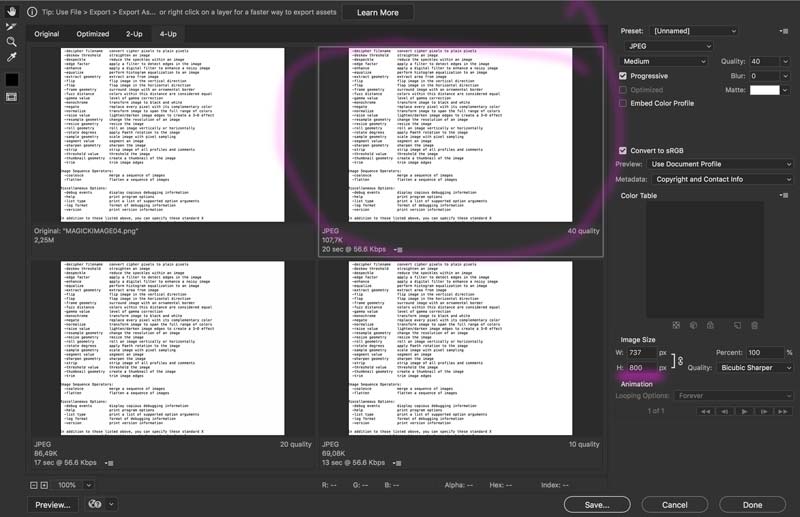This screenshot has height=517, width=800.
Task: Click the Percent scale field
Action: tap(765, 353)
